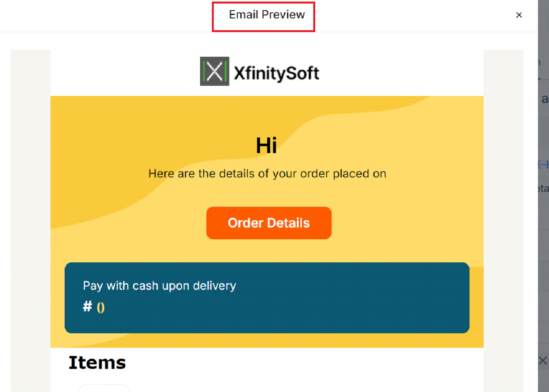
Task: Click the "a" label on the right panel edge
Action: [x=545, y=99]
